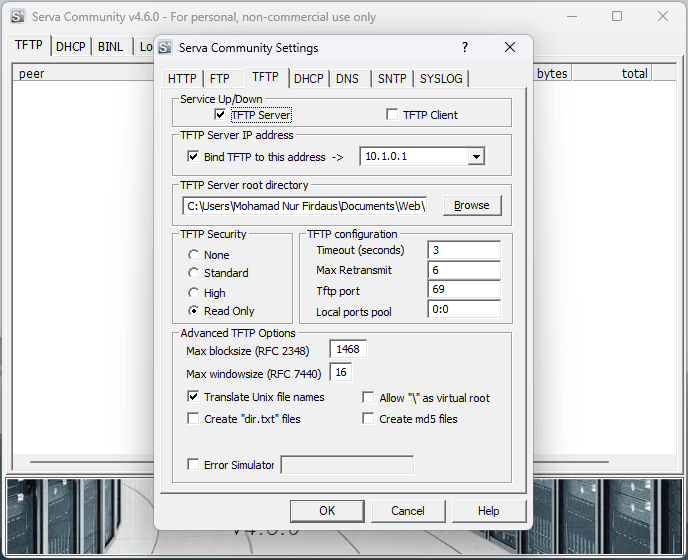Click the Browse button for root directory
This screenshot has width=688, height=560.
[471, 205]
